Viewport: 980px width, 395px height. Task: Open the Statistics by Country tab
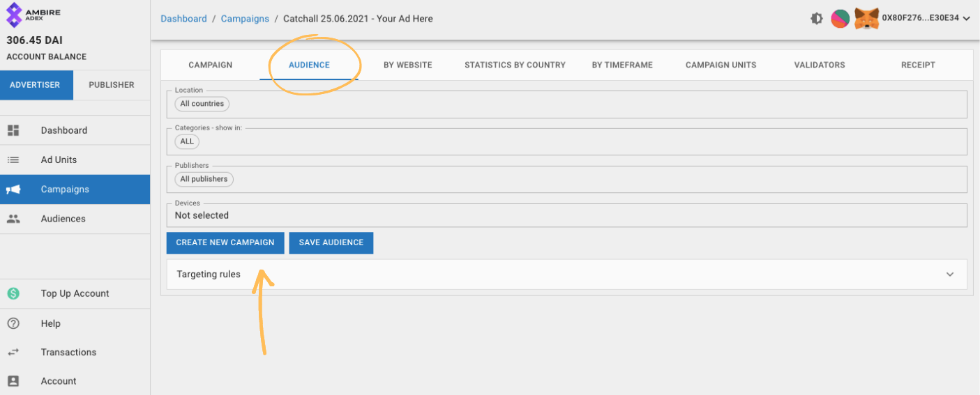click(515, 65)
